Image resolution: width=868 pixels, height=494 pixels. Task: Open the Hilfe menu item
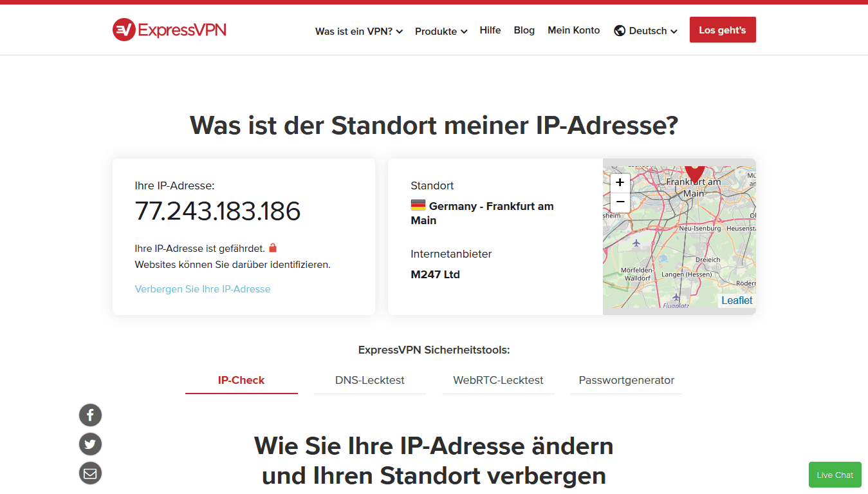pyautogui.click(x=490, y=30)
